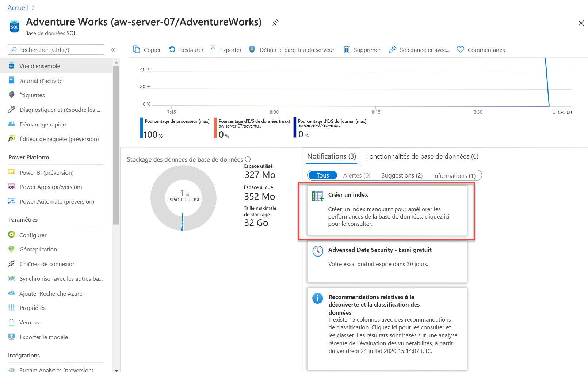The image size is (588, 372).
Task: Filter notifications by Informations (1)
Action: click(x=454, y=176)
